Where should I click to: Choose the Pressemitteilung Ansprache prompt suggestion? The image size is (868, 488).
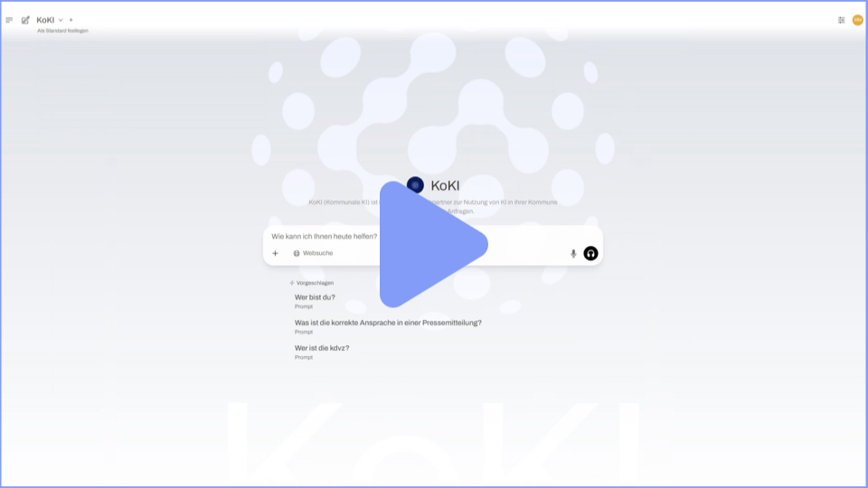click(x=388, y=323)
